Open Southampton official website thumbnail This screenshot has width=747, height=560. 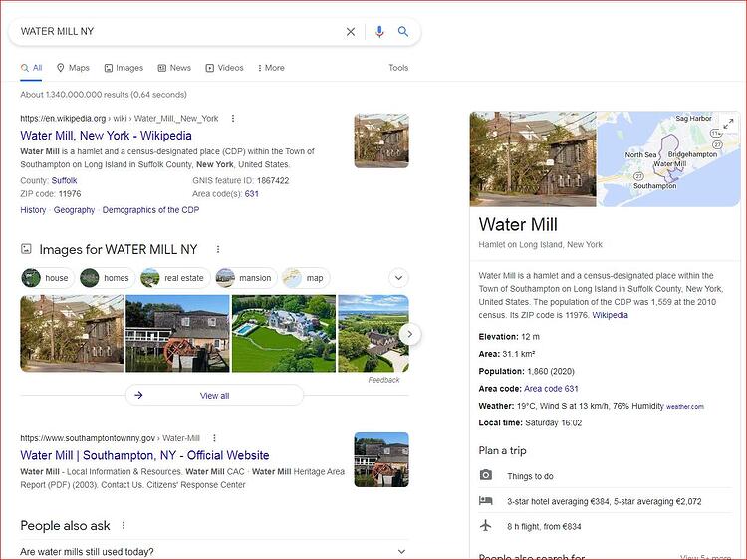pyautogui.click(x=381, y=459)
